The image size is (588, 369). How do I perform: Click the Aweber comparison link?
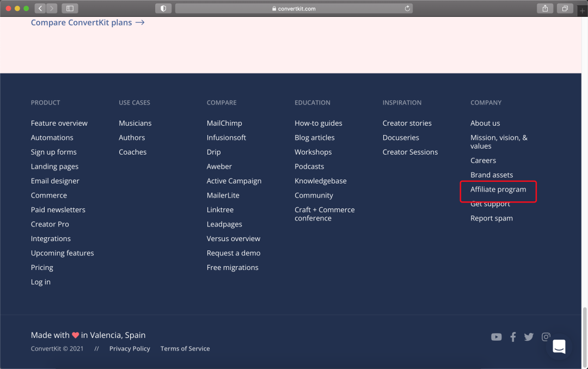click(219, 167)
